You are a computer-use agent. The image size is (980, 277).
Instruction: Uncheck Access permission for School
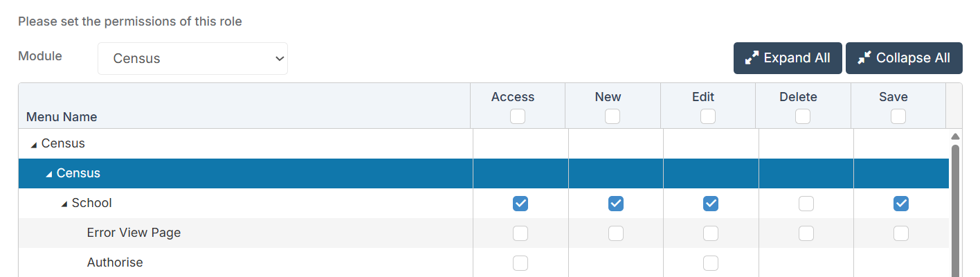[x=520, y=204]
